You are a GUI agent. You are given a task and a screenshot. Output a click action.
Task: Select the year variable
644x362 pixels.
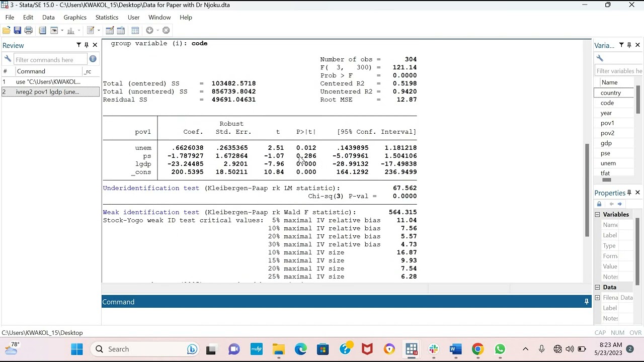(x=614, y=113)
